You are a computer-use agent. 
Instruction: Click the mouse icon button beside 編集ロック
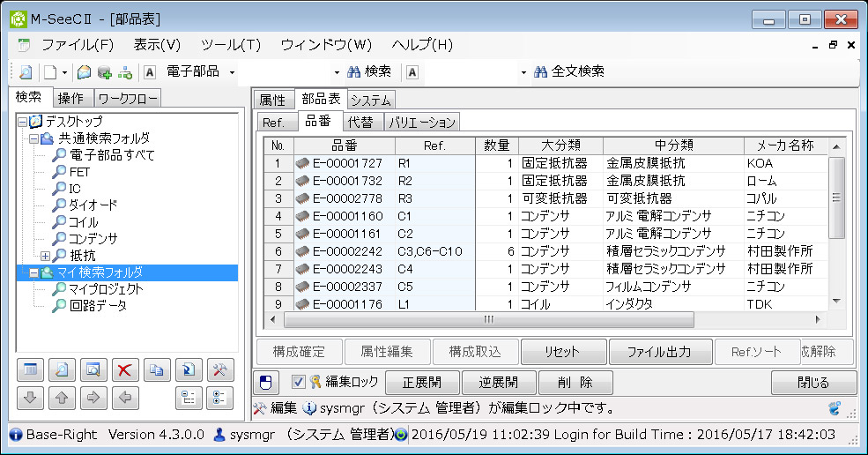point(266,383)
